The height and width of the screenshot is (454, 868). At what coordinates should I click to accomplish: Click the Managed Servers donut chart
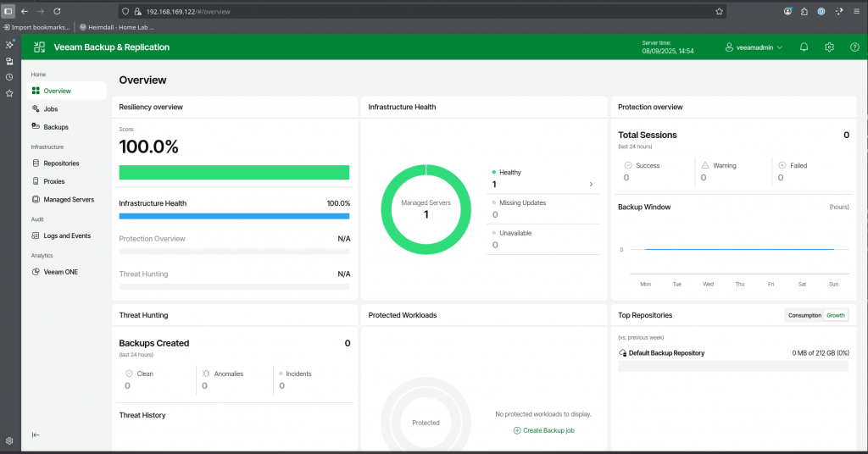point(426,209)
